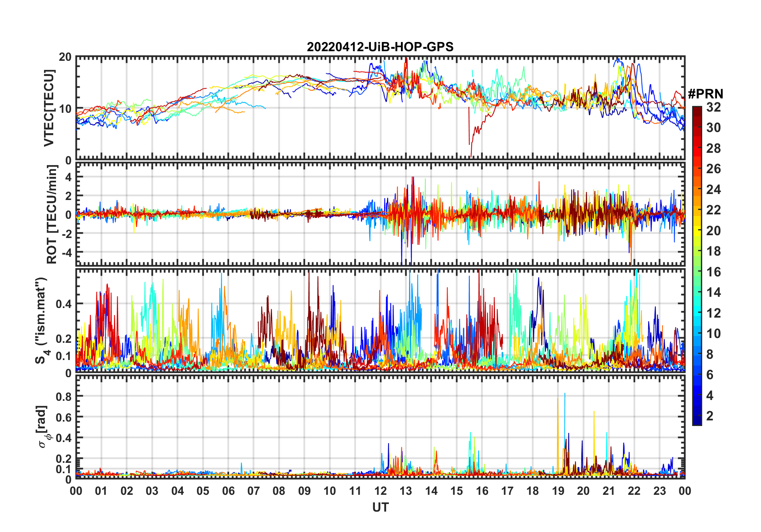Click the 12 hour tick label on the UT axis
This screenshot has width=761, height=532.
tap(380, 491)
